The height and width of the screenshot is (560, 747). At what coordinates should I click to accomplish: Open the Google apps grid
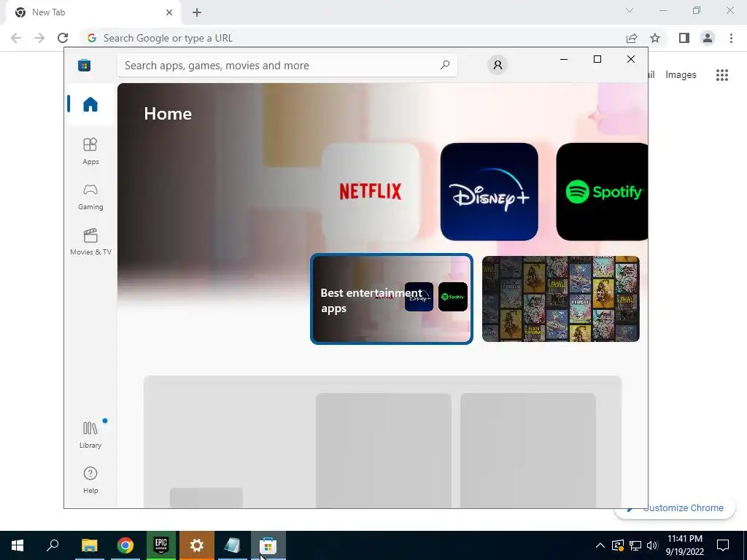click(x=721, y=75)
